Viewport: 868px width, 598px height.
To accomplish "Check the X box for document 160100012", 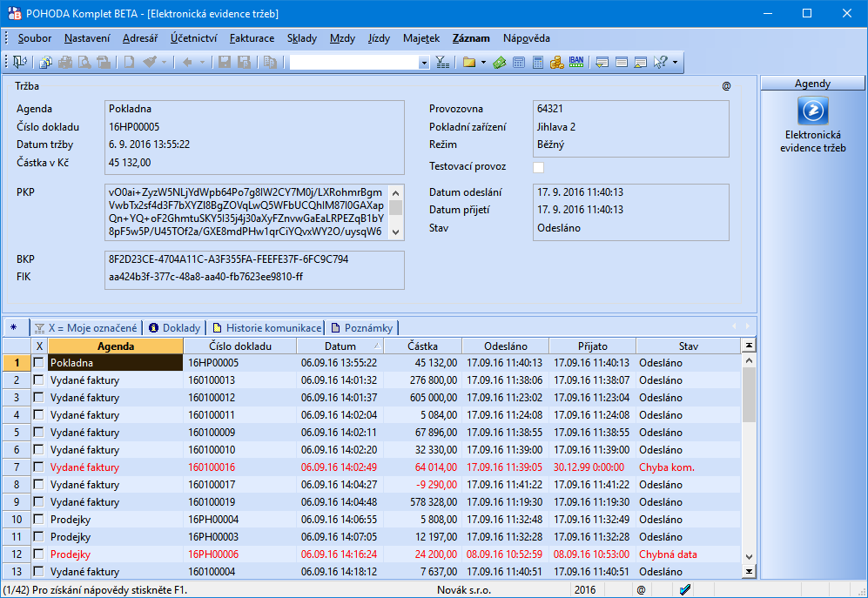I will point(39,398).
